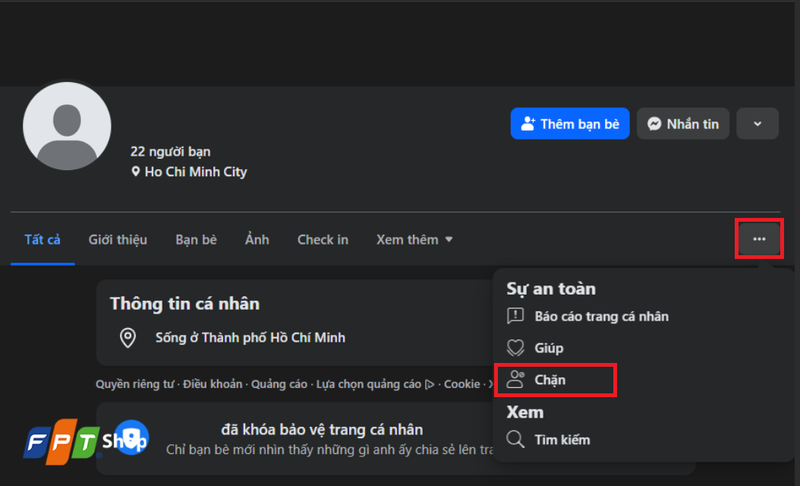
Task: Select the Check in tab
Action: [x=323, y=240]
